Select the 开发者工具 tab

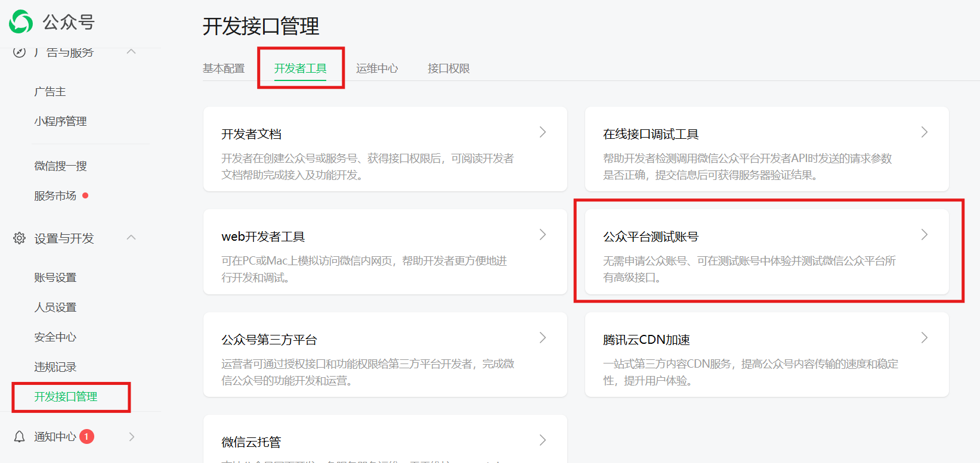point(300,69)
